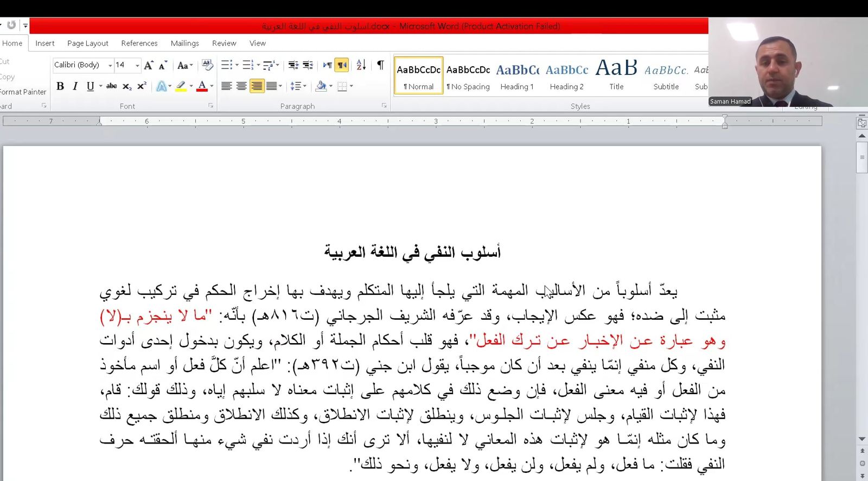Switch to the References tab
868x481 pixels.
(x=139, y=43)
